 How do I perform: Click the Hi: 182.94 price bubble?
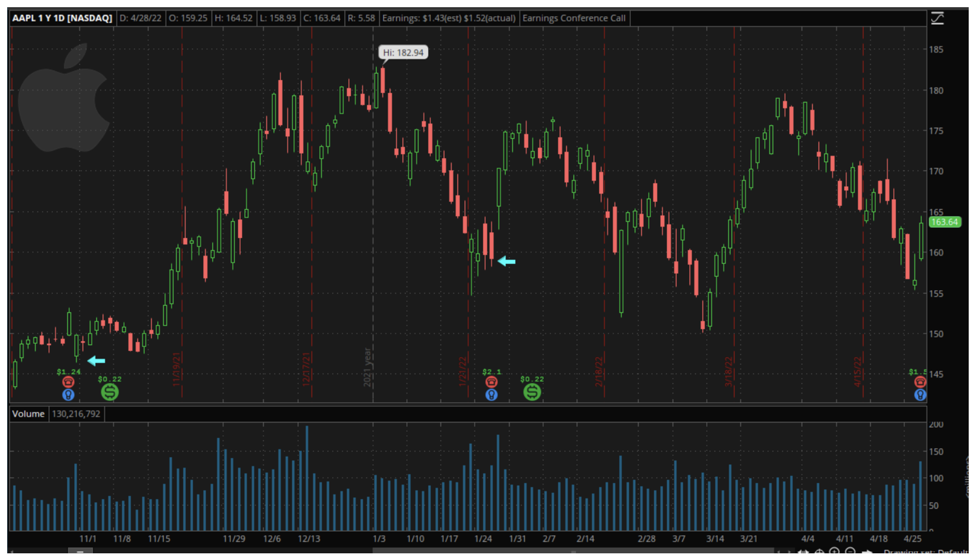[403, 52]
